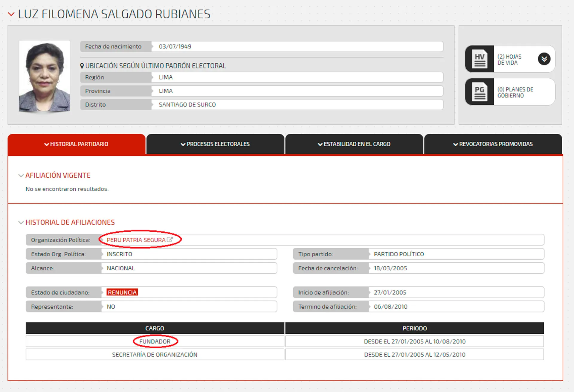This screenshot has width=574, height=392.
Task: Click the location pin icon near Ubicación heading
Action: pyautogui.click(x=82, y=66)
